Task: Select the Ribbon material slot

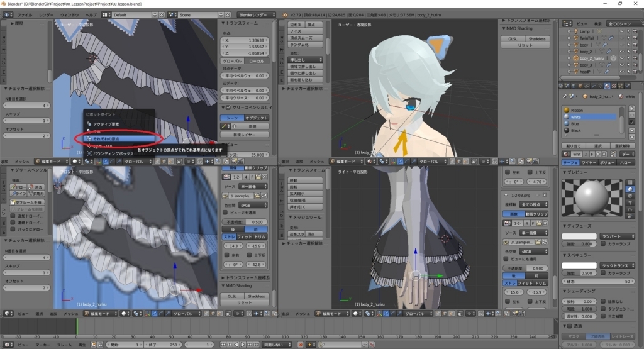Action: pos(589,110)
